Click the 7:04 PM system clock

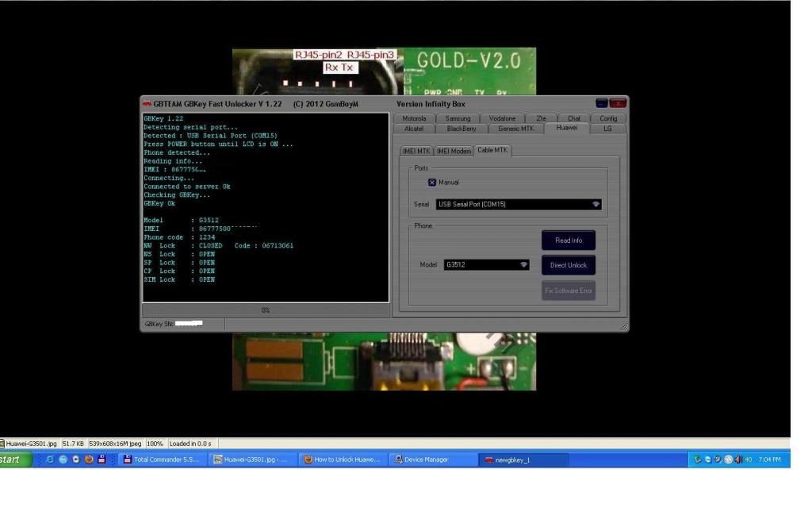tap(769, 460)
